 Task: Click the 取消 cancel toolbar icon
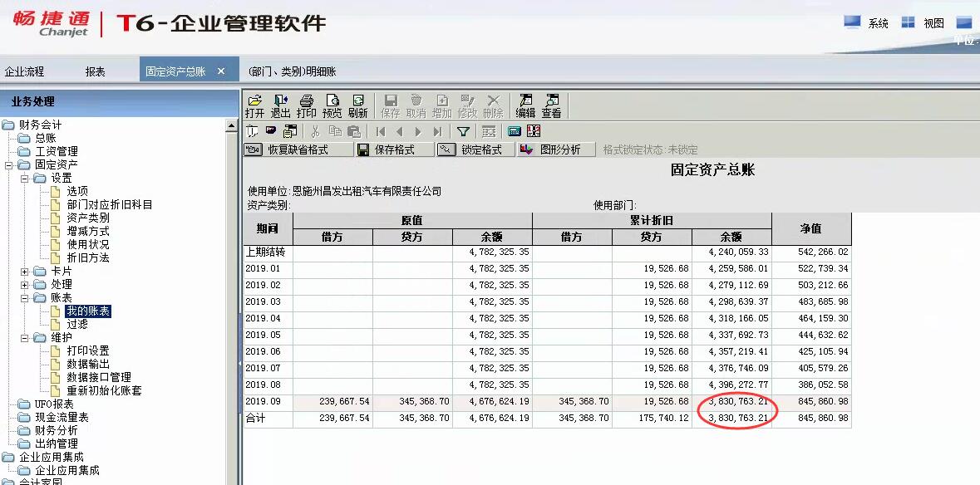click(416, 106)
